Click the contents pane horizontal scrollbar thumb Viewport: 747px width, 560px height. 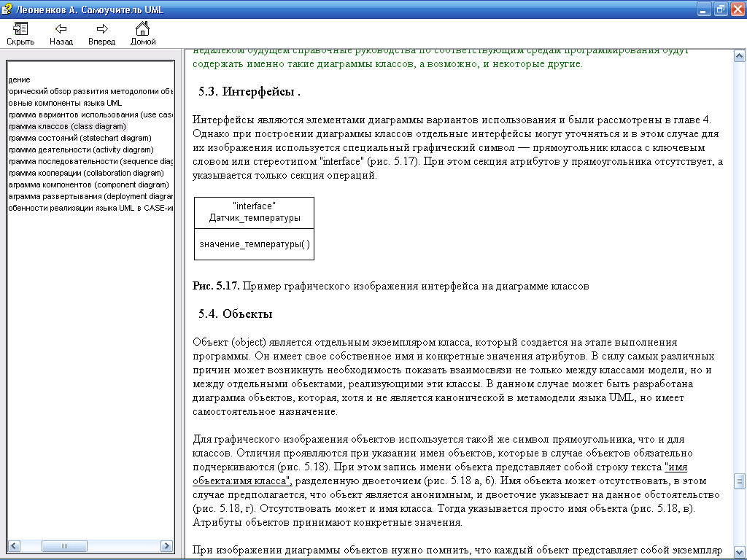click(x=64, y=545)
